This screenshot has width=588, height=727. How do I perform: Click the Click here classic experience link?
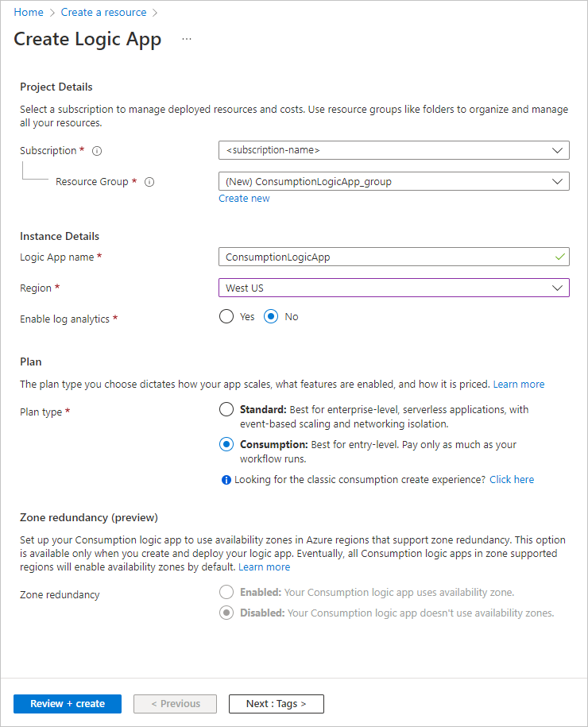512,480
